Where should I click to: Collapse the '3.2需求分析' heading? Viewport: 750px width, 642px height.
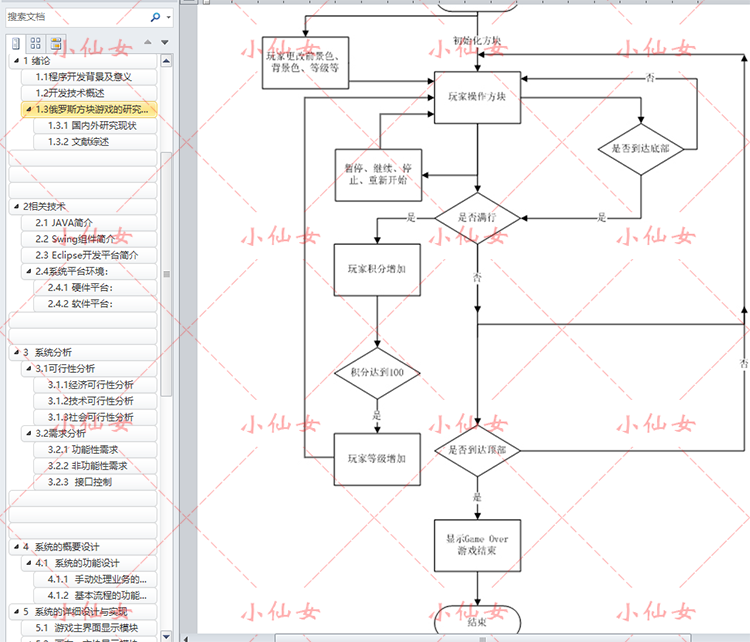coord(29,434)
